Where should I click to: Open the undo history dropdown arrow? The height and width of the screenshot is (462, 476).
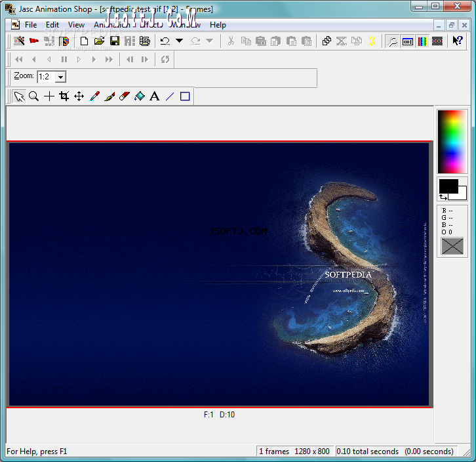click(x=180, y=41)
